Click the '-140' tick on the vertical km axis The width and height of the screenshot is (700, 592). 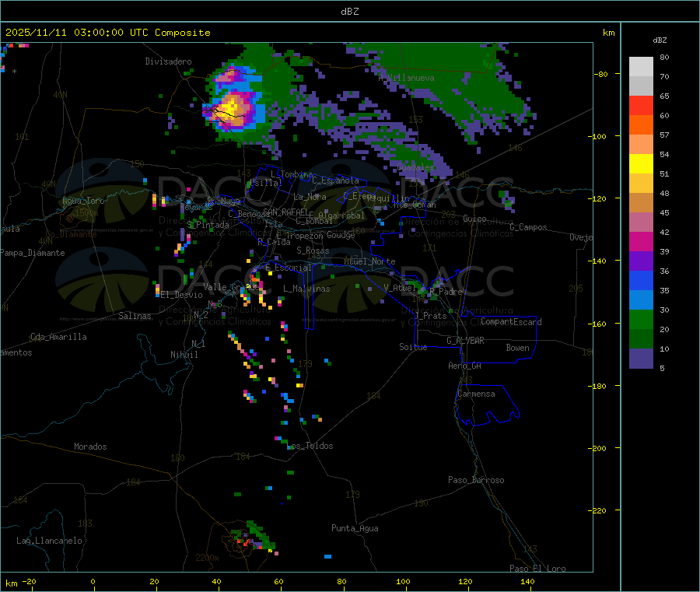click(x=599, y=261)
